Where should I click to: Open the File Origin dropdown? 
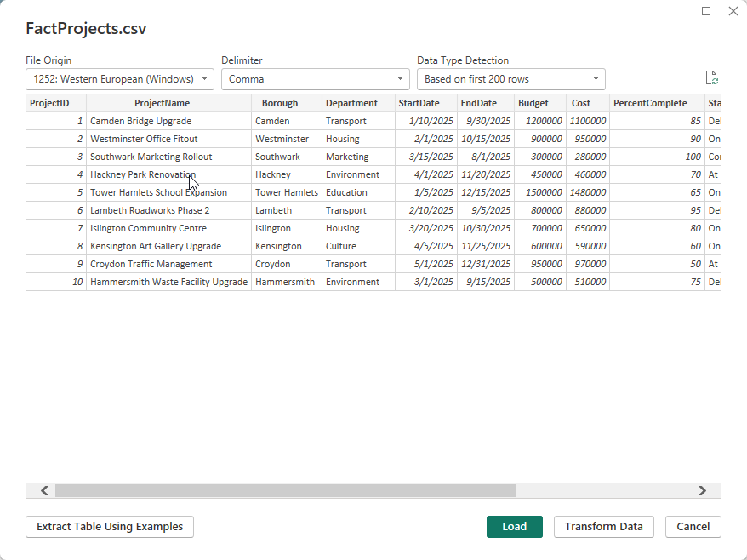[x=120, y=79]
